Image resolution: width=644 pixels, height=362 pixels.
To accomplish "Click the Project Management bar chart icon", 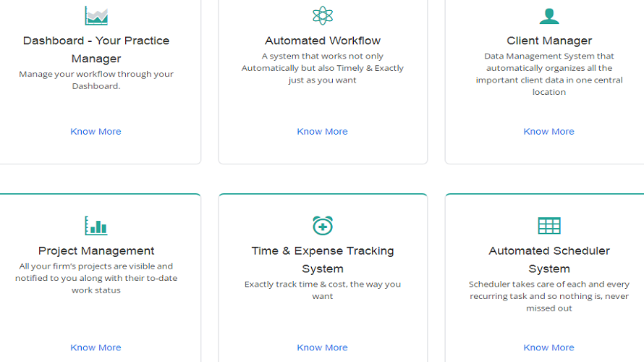I will click(x=96, y=225).
